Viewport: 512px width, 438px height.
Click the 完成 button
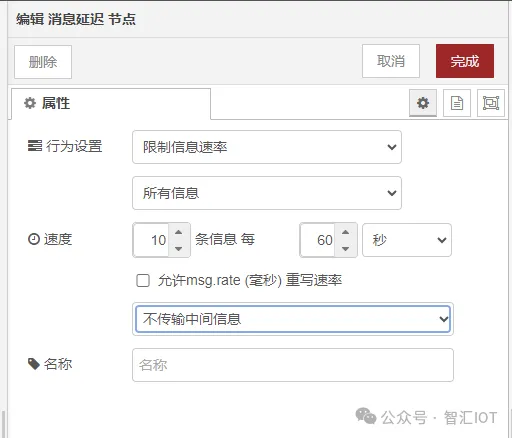coord(465,61)
